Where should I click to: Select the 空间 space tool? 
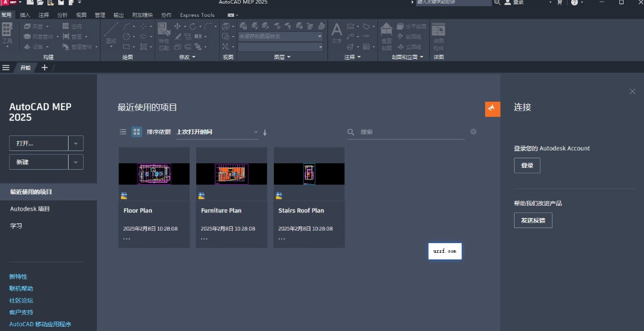[x=73, y=26]
